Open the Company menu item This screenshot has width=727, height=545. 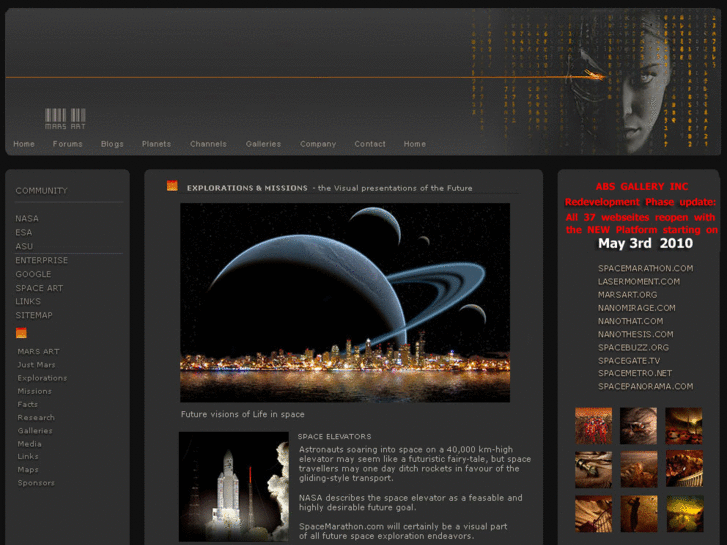(x=318, y=144)
